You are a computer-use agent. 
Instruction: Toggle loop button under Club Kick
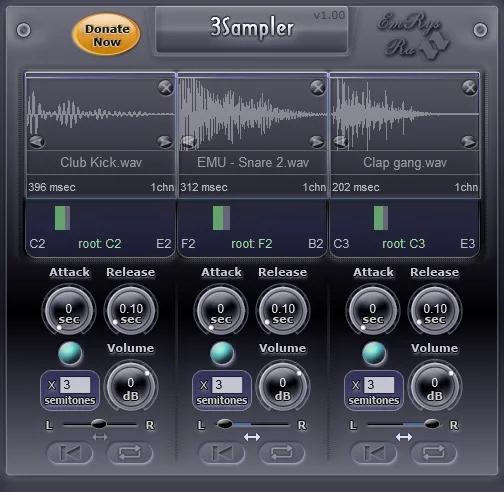tap(130, 453)
